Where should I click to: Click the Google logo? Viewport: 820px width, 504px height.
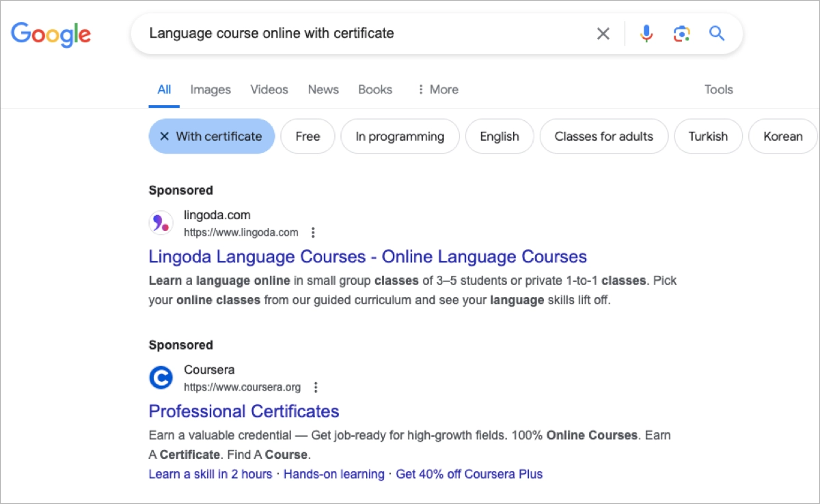51,36
